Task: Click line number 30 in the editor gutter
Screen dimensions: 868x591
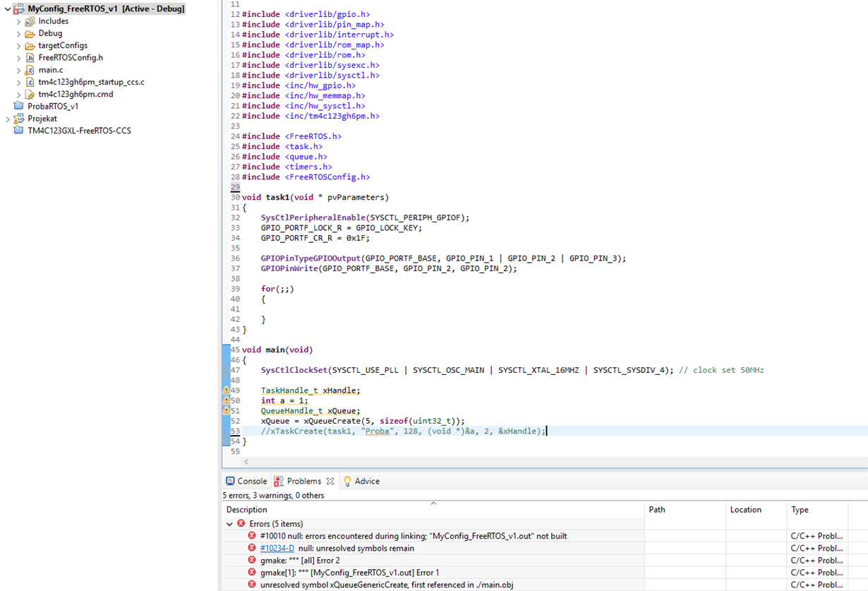Action: [x=235, y=198]
